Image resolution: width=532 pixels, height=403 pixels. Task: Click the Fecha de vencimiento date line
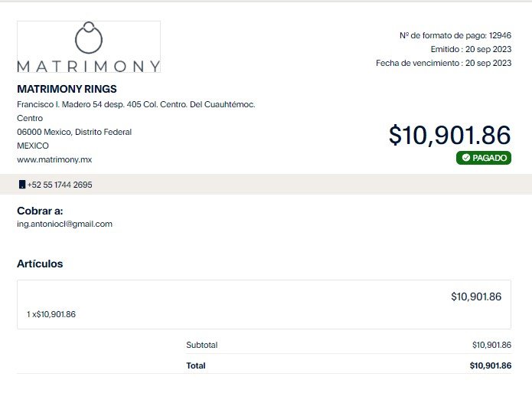tap(443, 63)
